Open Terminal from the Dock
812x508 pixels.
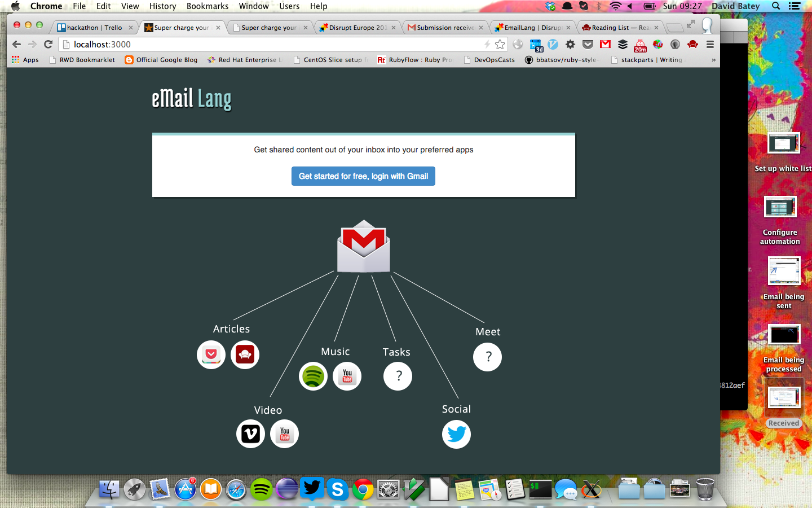coord(540,489)
